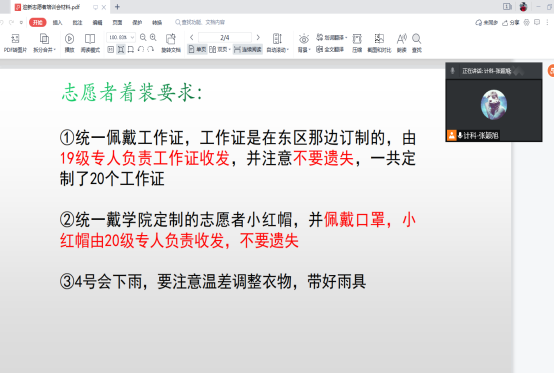The width and height of the screenshot is (555, 373).
Task: Click the page number field 2/4
Action: 225,37
